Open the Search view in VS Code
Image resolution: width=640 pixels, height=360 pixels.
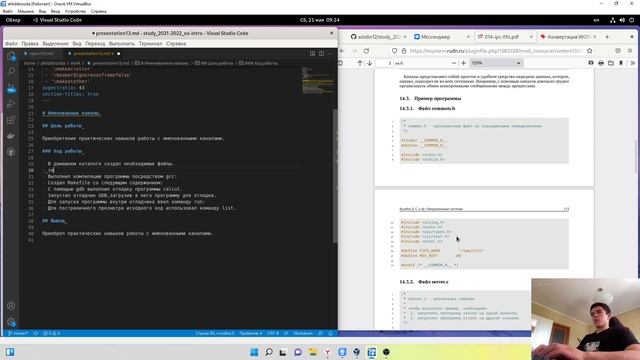[x=11, y=71]
